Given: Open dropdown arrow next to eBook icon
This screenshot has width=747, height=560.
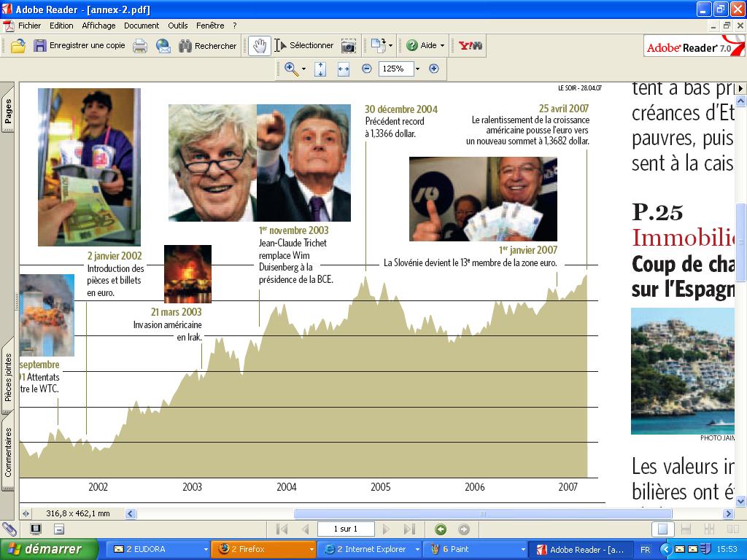Looking at the screenshot, I should click(391, 46).
